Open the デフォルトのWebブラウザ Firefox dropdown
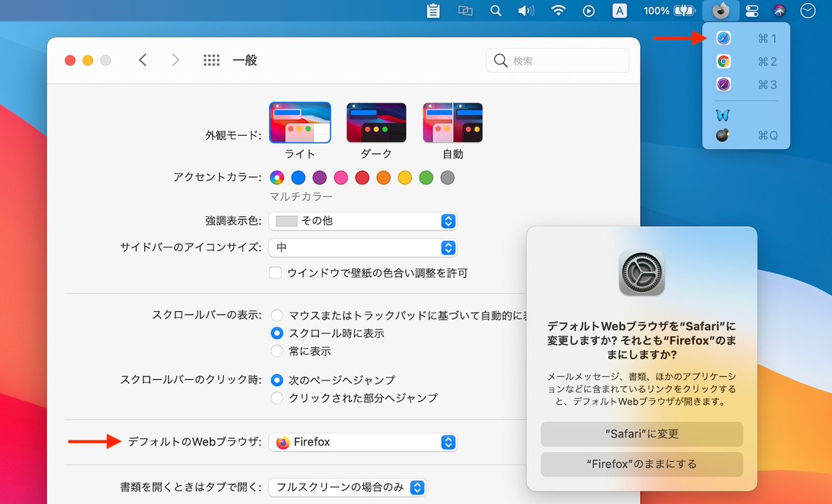Image resolution: width=832 pixels, height=504 pixels. point(363,442)
